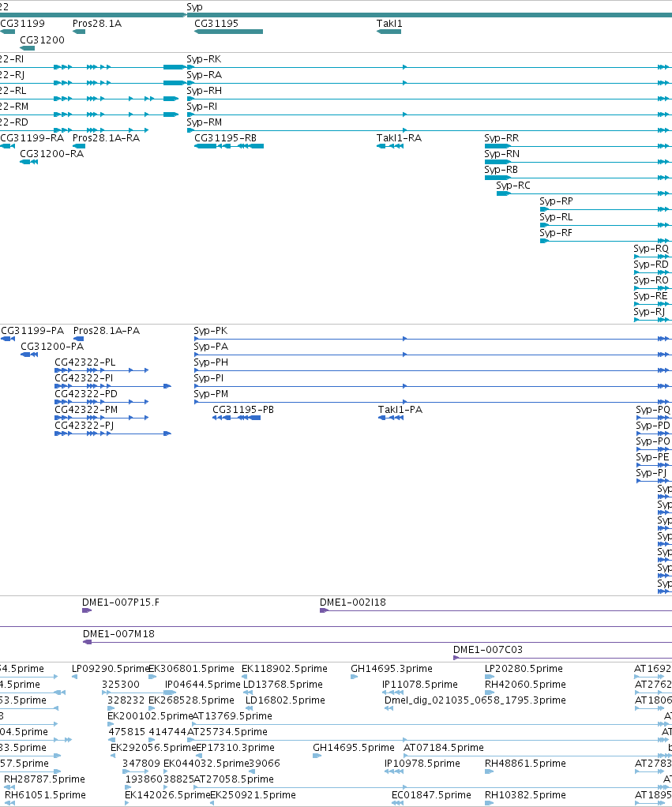Image resolution: width=672 pixels, height=807 pixels.
Task: Click transcript Syp-RQ
Action: click(651, 249)
